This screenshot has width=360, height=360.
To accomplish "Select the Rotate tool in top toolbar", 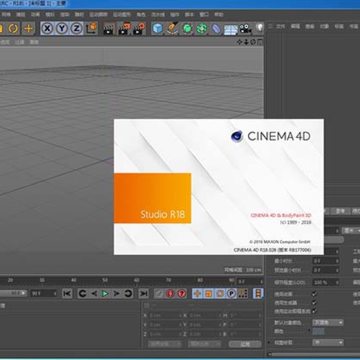I will (13, 28).
